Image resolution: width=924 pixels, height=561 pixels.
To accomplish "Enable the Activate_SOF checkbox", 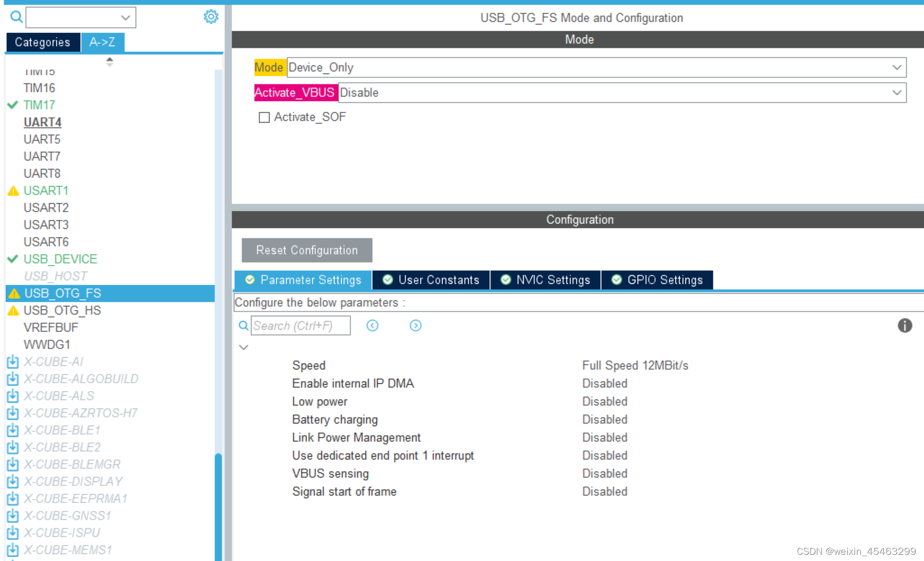I will pyautogui.click(x=264, y=117).
